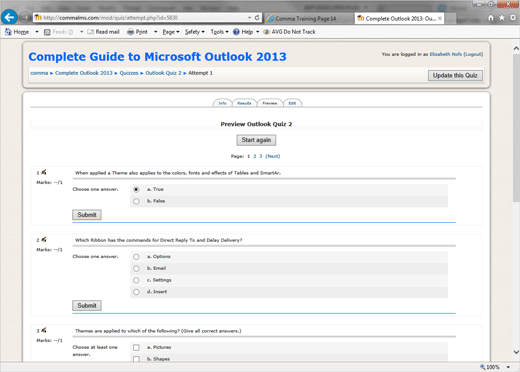Submit the answer for question 1
The width and height of the screenshot is (520, 372).
[x=87, y=215]
